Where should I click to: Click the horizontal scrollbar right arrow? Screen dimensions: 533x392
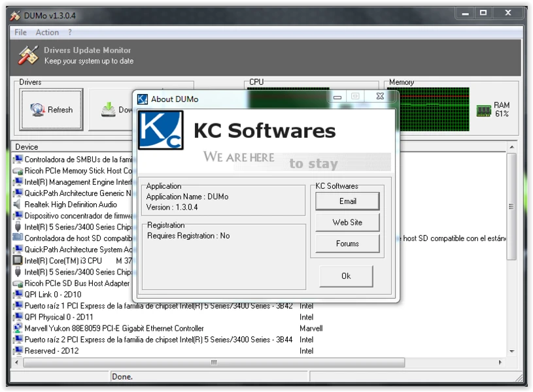[500, 363]
